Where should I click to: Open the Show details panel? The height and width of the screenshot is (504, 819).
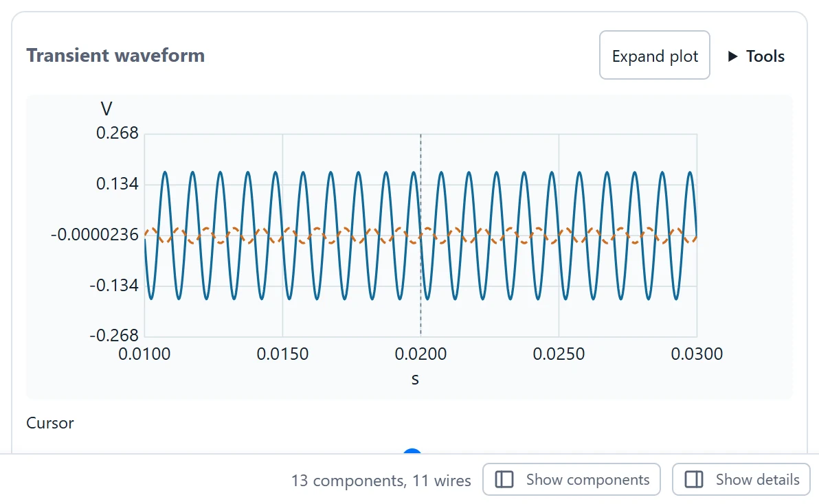point(741,479)
